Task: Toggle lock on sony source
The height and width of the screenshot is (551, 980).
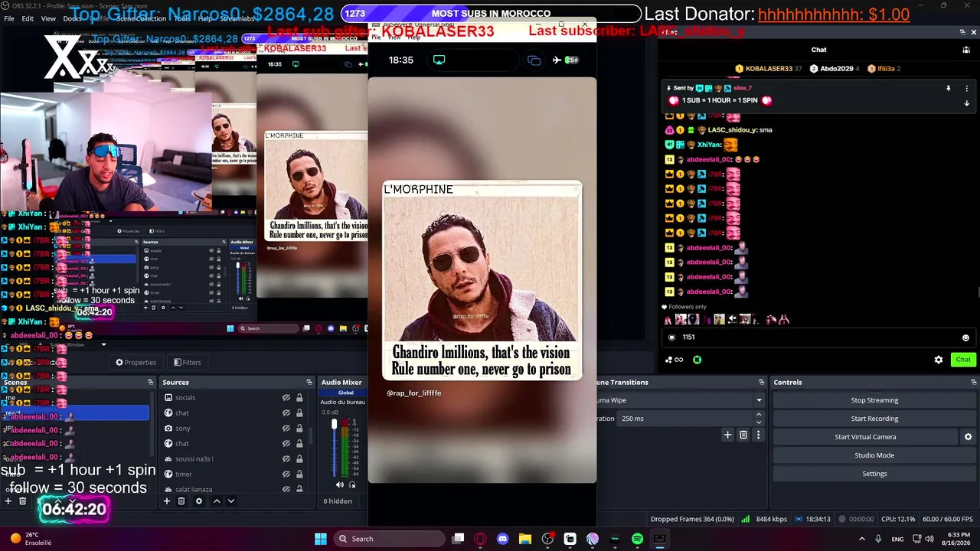Action: [x=299, y=429]
